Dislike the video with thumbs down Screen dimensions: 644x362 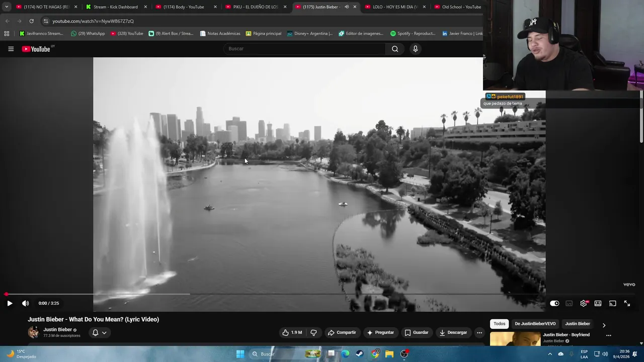[x=313, y=332]
